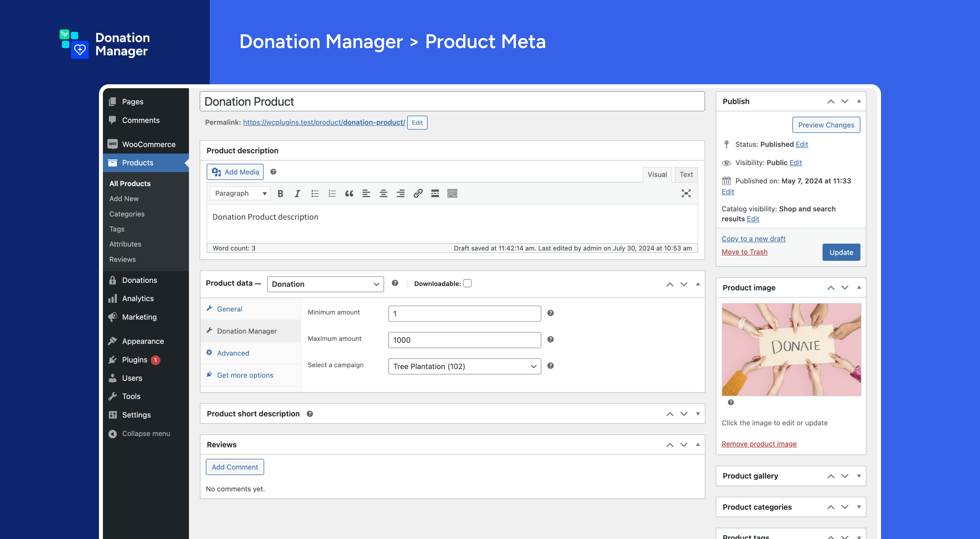Image resolution: width=980 pixels, height=539 pixels.
Task: Insert a blockquote
Action: click(349, 194)
